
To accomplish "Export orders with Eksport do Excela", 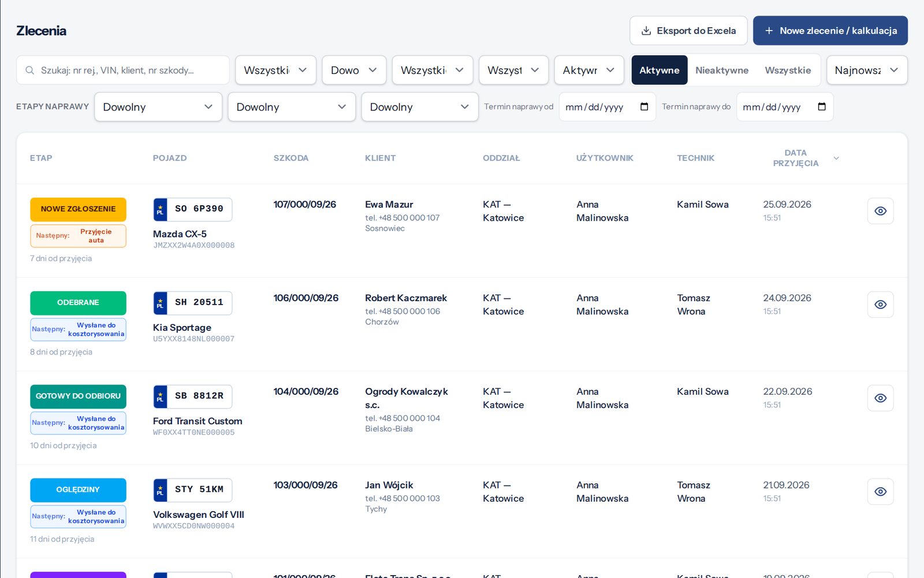I will (x=688, y=31).
